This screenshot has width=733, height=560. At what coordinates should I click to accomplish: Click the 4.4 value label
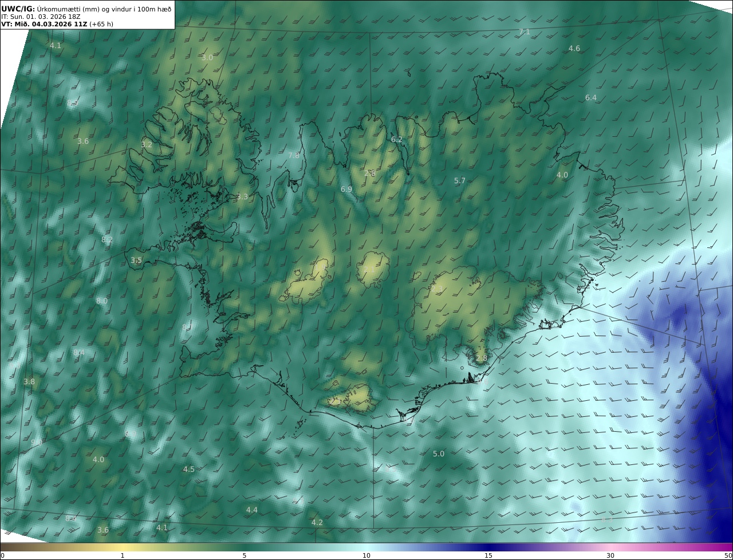coord(251,510)
